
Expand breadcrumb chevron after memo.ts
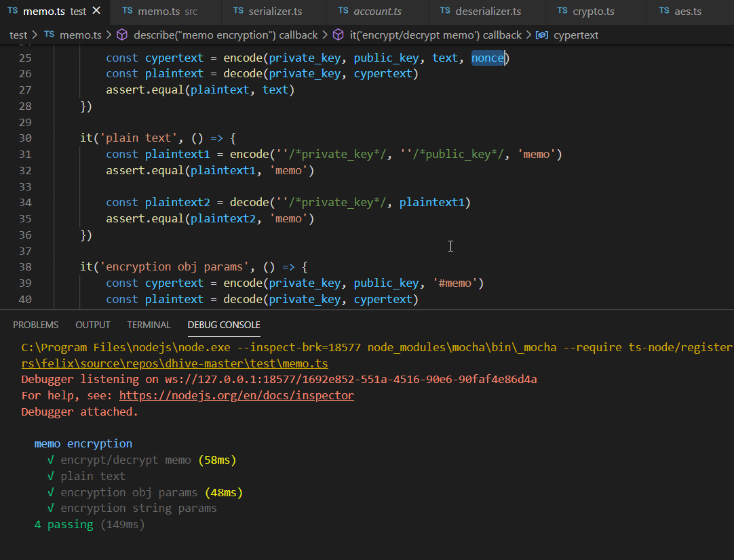[109, 35]
